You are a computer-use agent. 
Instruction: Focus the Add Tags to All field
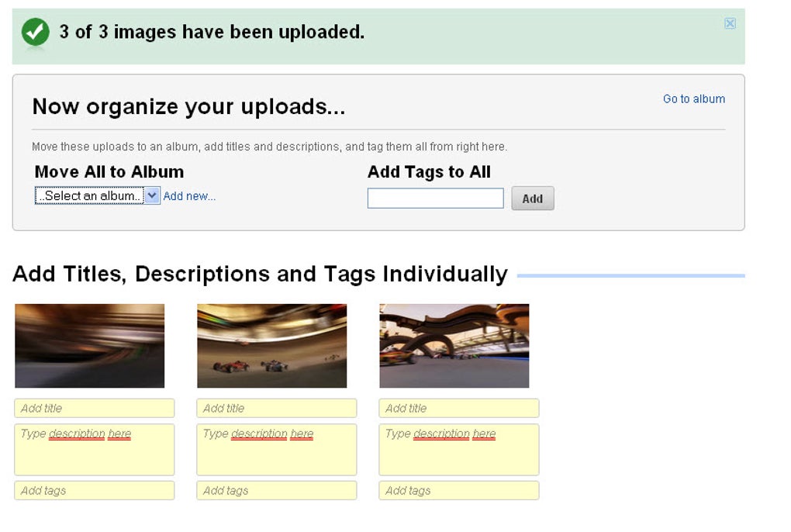435,199
